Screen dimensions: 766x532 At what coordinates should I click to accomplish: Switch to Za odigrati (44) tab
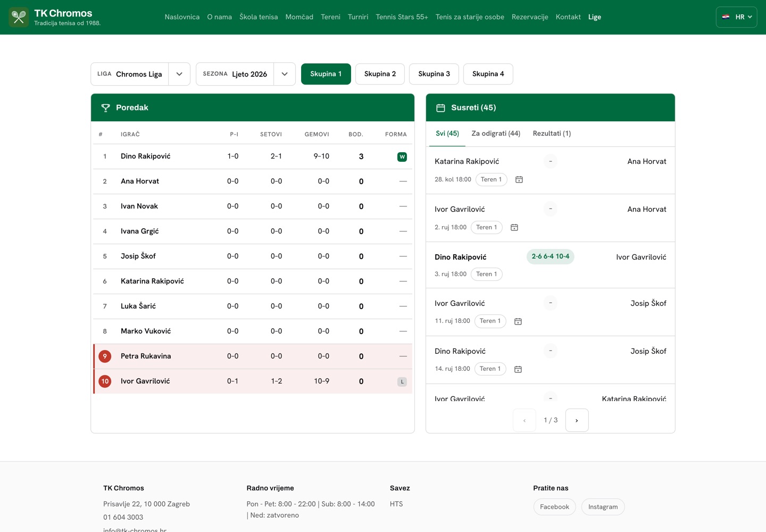[x=496, y=134]
